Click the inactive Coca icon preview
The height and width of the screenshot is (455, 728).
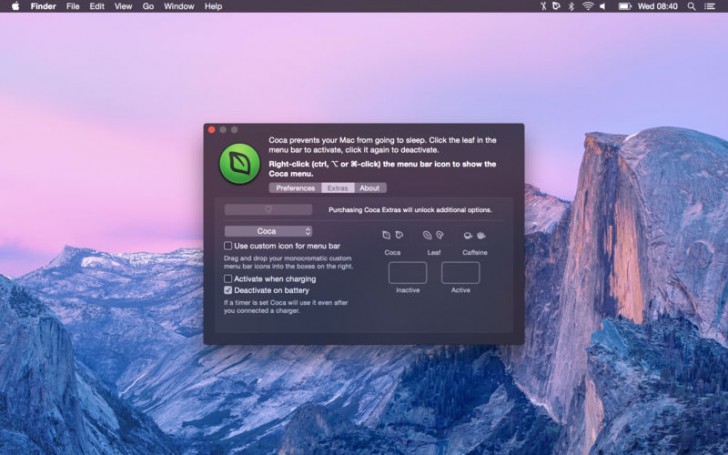(x=386, y=235)
